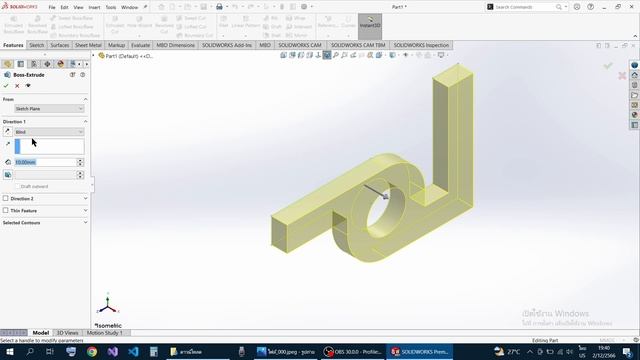
Task: Confirm Boss-Extrude with green checkmark in panel
Action: pos(6,86)
